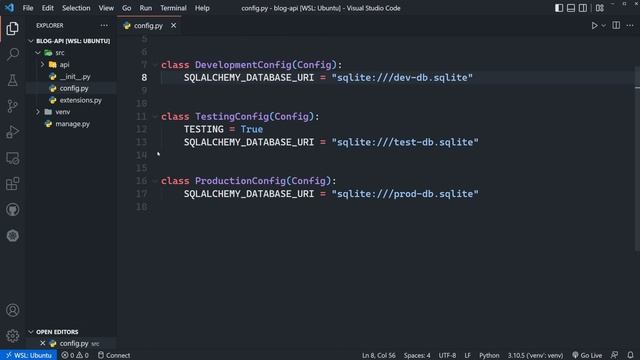
Task: Fold the ProductionConfig class at line 16
Action: tap(155, 181)
